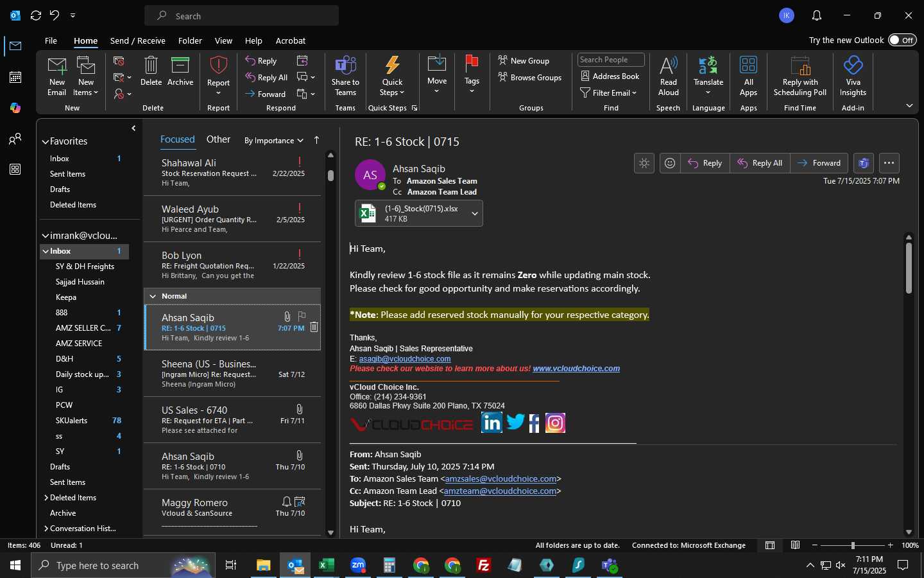Open the Move folder menu
Viewport: 924px width, 578px height.
click(437, 74)
